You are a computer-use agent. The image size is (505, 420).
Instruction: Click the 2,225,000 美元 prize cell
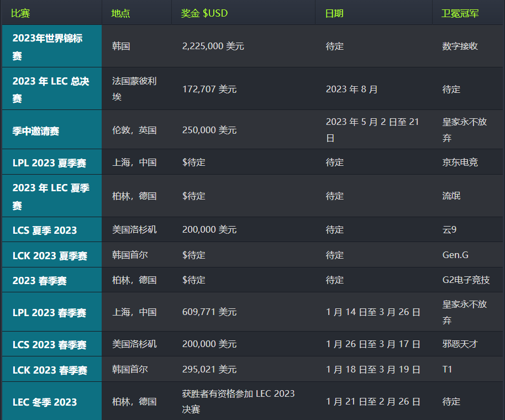(x=213, y=46)
